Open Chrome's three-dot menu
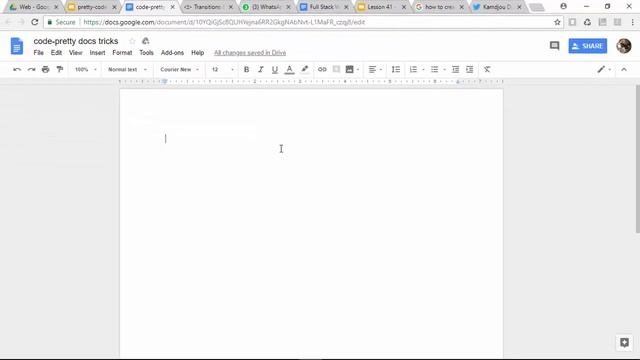640x360 pixels. (633, 22)
